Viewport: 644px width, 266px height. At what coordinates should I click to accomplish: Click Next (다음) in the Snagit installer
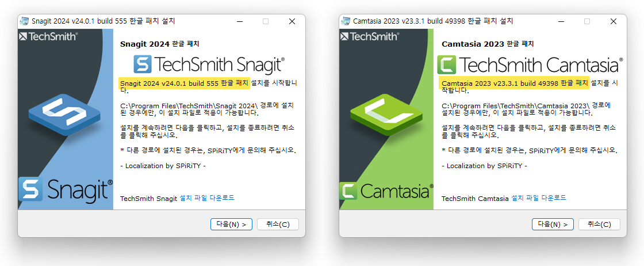[231, 224]
